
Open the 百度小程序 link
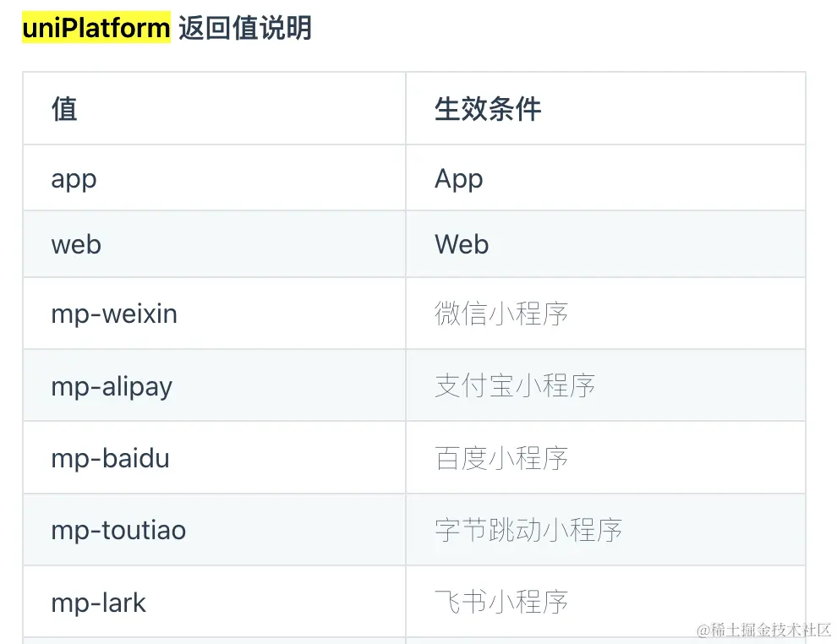(x=501, y=458)
